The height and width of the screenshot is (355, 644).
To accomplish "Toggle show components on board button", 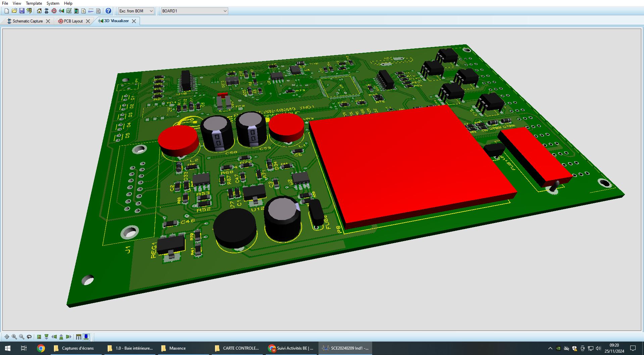I will (x=86, y=337).
